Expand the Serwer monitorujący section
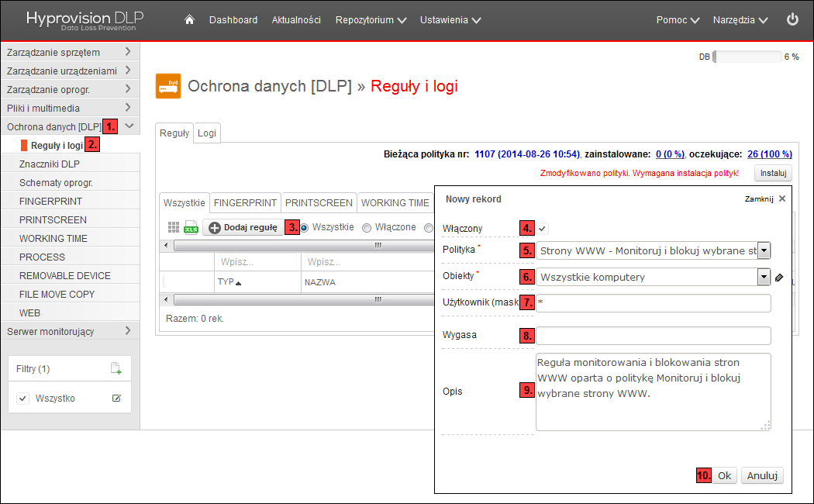Image resolution: width=814 pixels, height=504 pixels. [x=70, y=331]
